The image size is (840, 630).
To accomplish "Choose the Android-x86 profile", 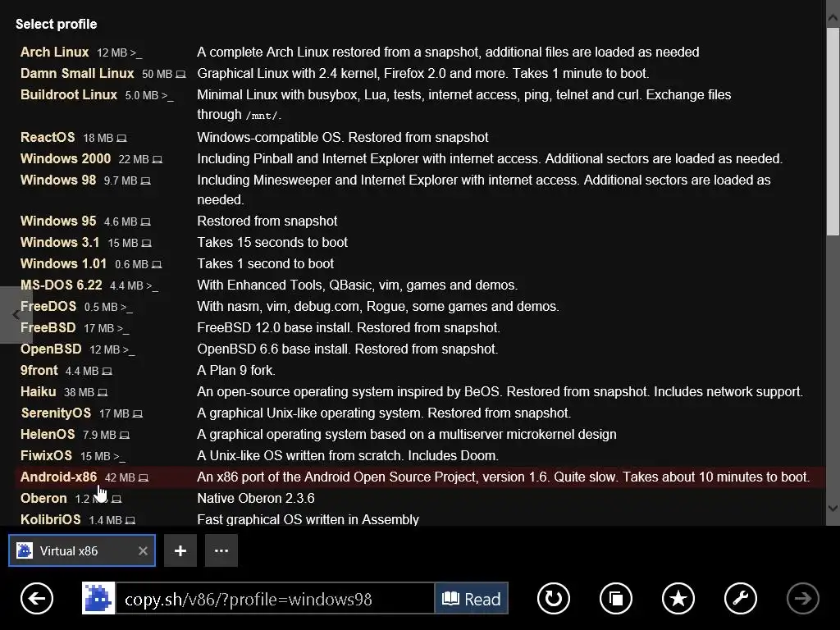I will pos(58,477).
